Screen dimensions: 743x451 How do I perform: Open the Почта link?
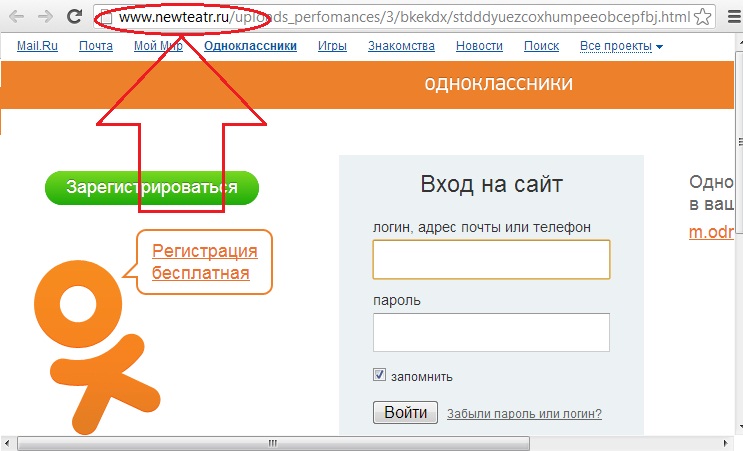[x=96, y=46]
